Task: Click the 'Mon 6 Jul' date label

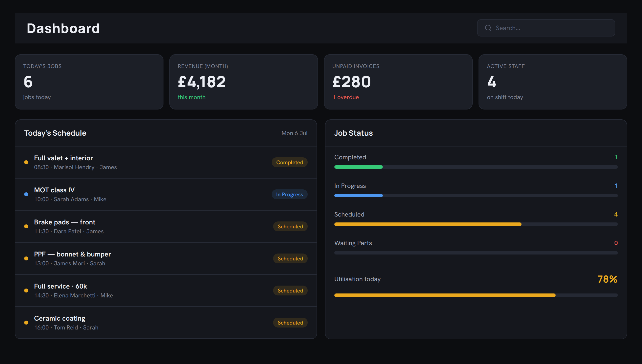Action: coord(294,133)
